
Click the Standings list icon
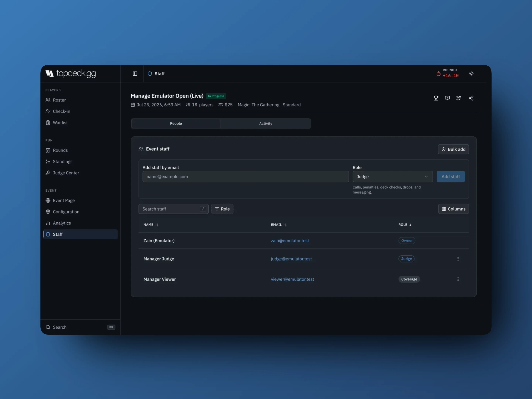coord(48,162)
